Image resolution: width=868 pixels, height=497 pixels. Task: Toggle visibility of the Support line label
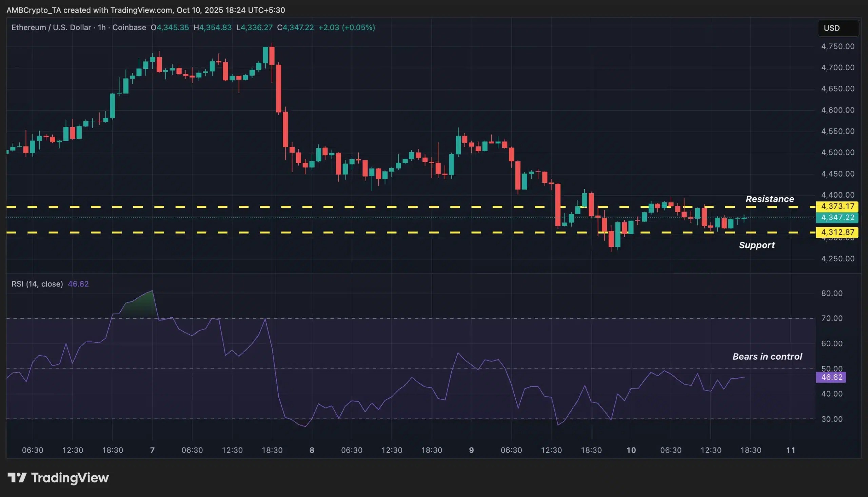click(757, 245)
